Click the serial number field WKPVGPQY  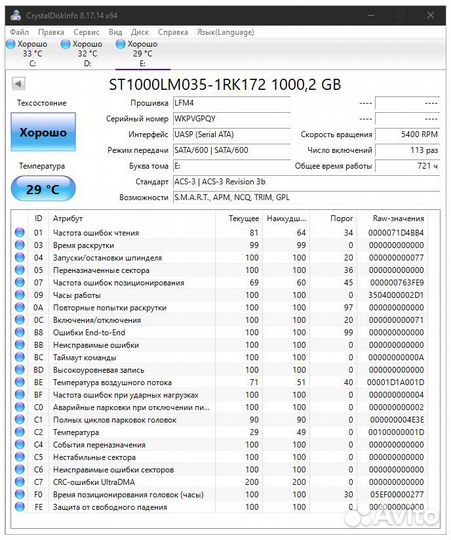pyautogui.click(x=231, y=119)
